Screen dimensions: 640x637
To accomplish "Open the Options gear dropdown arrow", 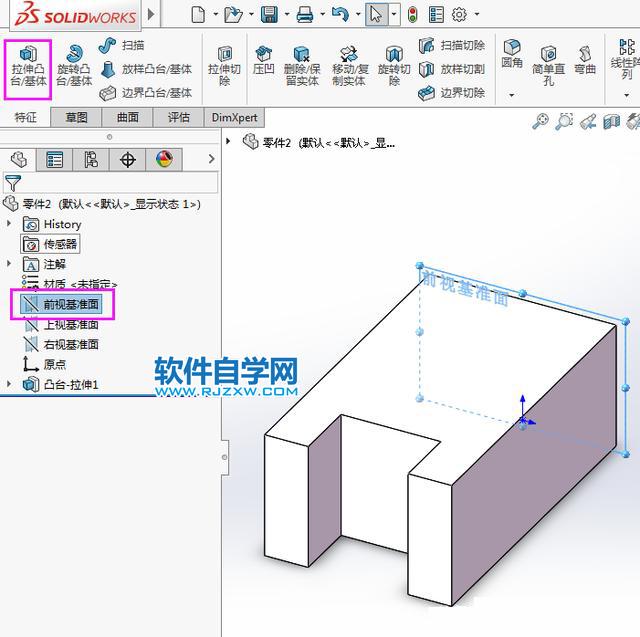I will click(477, 15).
